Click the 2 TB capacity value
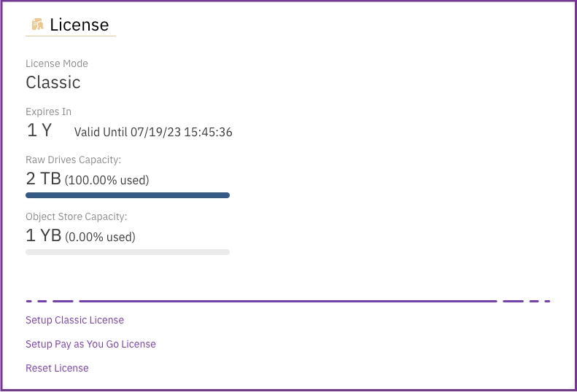The height and width of the screenshot is (392, 577). pyautogui.click(x=43, y=179)
